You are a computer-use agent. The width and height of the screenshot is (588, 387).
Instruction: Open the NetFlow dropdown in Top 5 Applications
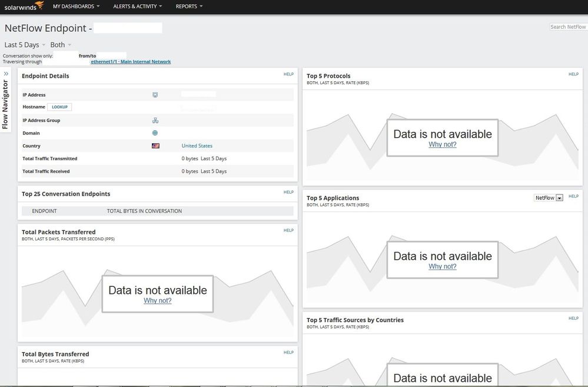coord(548,198)
